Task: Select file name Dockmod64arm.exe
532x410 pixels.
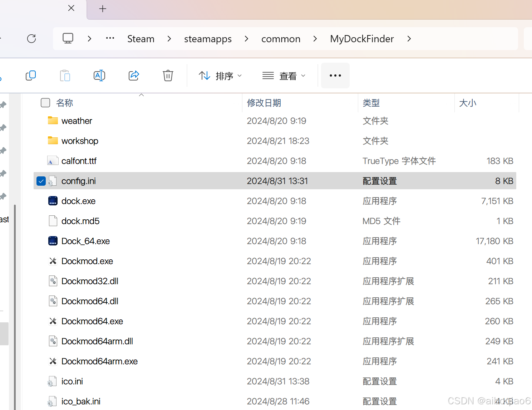Action: click(99, 361)
